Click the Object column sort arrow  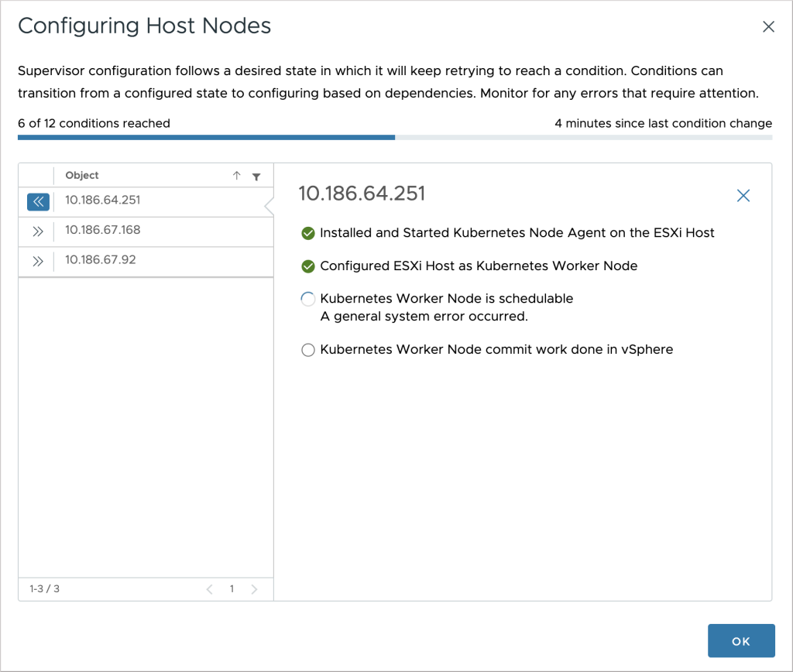237,176
